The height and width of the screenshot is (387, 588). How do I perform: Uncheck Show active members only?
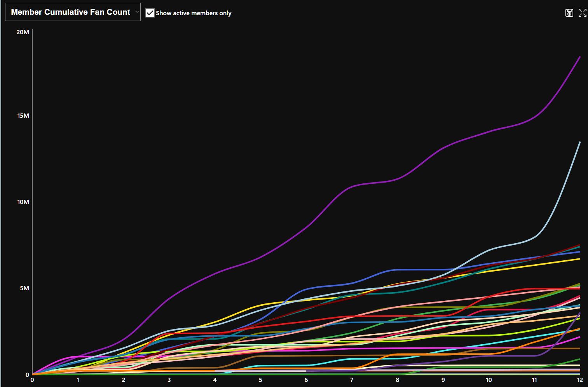pos(150,13)
